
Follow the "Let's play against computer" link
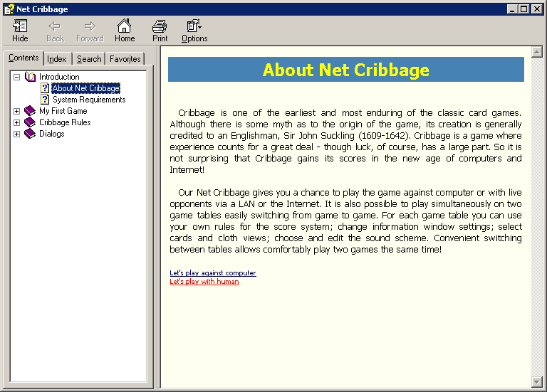point(213,272)
